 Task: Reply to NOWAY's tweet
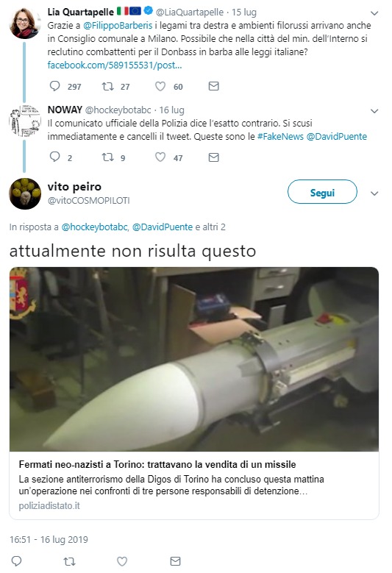click(x=55, y=157)
